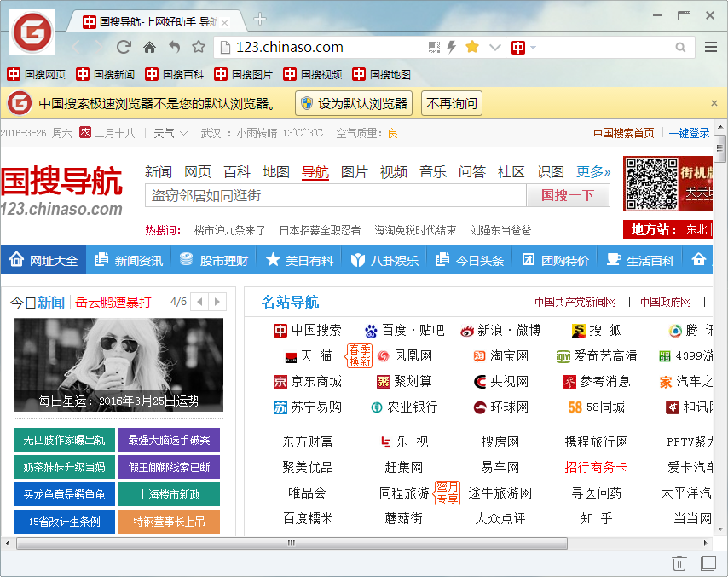Dismiss the default browser prompt with 不再询问
The height and width of the screenshot is (577, 728).
(x=452, y=102)
